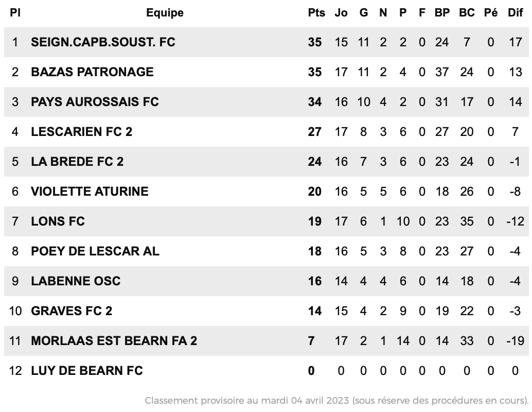
Task: Click the provisional ranking date footnote
Action: click(x=336, y=401)
